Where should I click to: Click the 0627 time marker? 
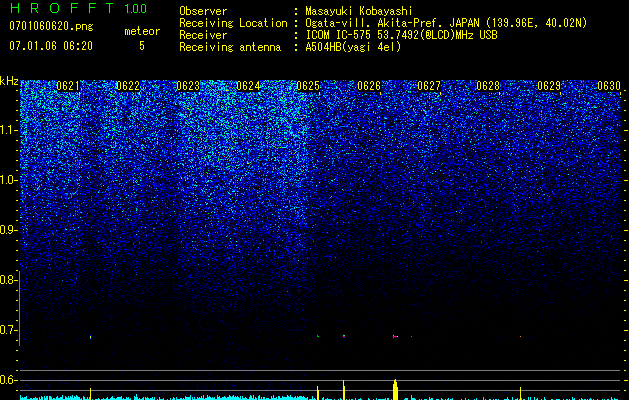[x=429, y=86]
